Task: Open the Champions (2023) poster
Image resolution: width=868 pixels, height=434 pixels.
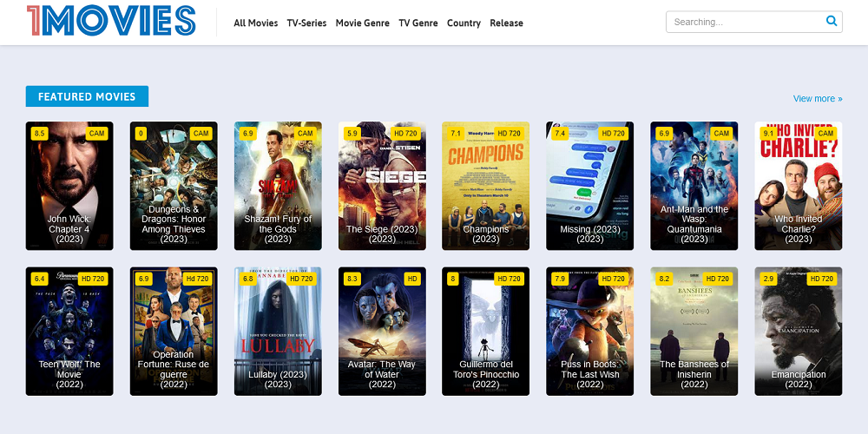Action: point(485,186)
